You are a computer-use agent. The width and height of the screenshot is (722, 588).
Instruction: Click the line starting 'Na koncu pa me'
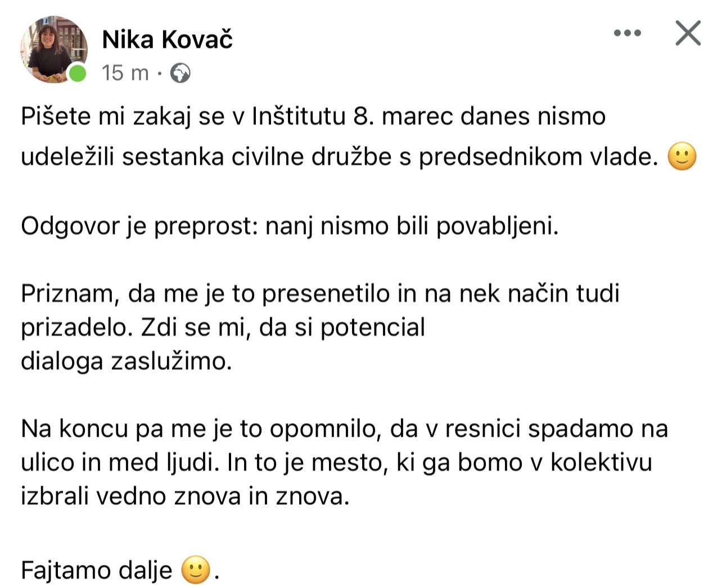pyautogui.click(x=344, y=429)
